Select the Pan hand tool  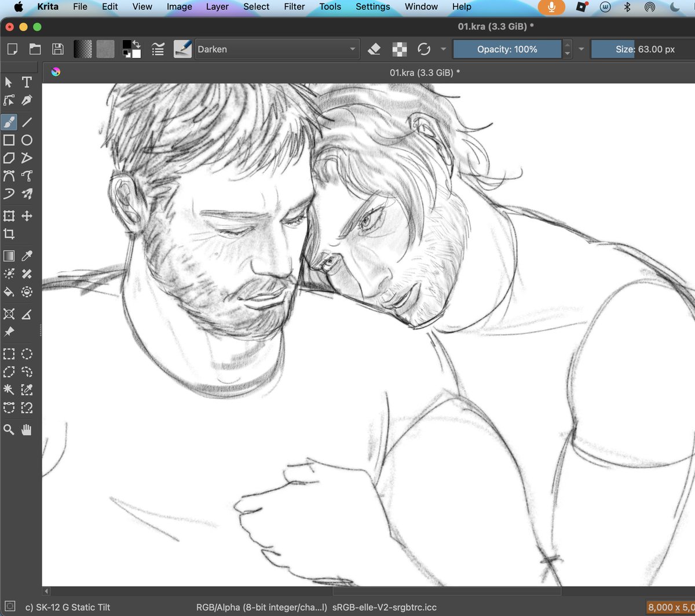(27, 430)
